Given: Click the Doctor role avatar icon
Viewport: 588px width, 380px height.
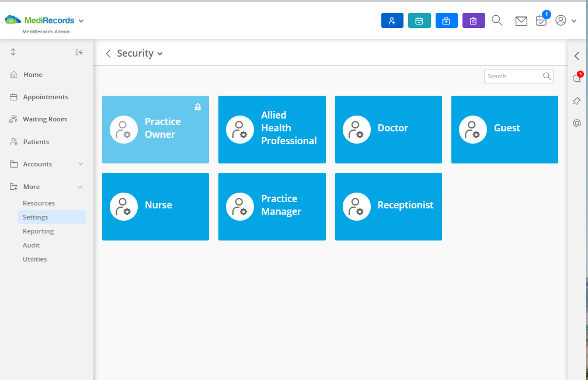Looking at the screenshot, I should click(357, 130).
